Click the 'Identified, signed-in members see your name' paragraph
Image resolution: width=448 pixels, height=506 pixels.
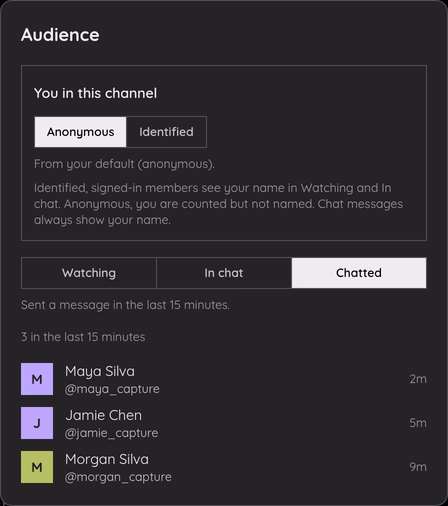[x=218, y=204]
